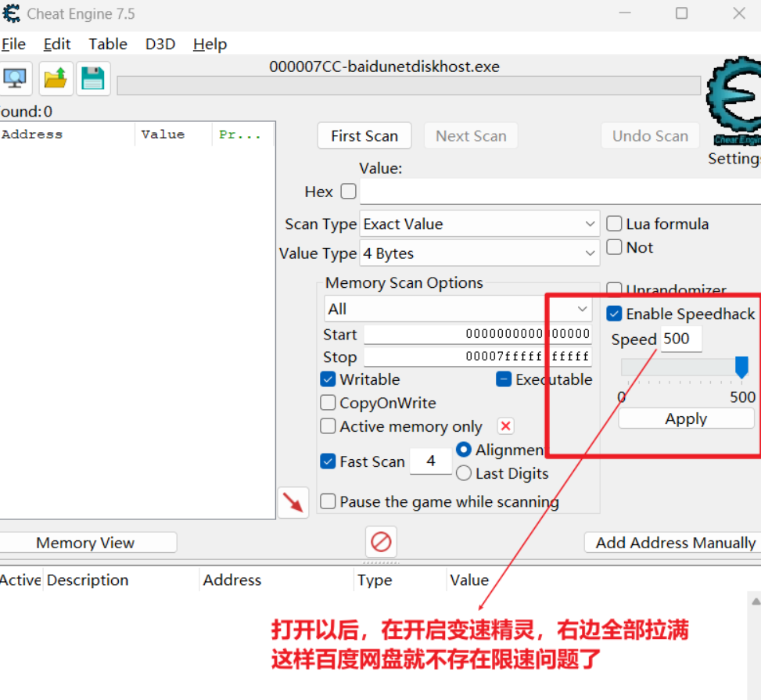Screen dimensions: 761x700
Task: Expand the memory region All dropdown
Action: [458, 309]
